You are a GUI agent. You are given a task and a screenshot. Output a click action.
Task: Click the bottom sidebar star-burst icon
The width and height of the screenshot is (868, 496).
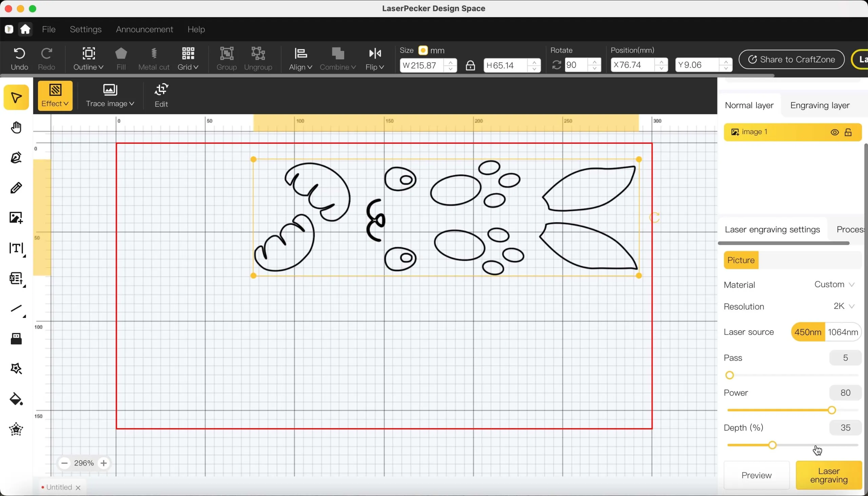click(x=16, y=429)
